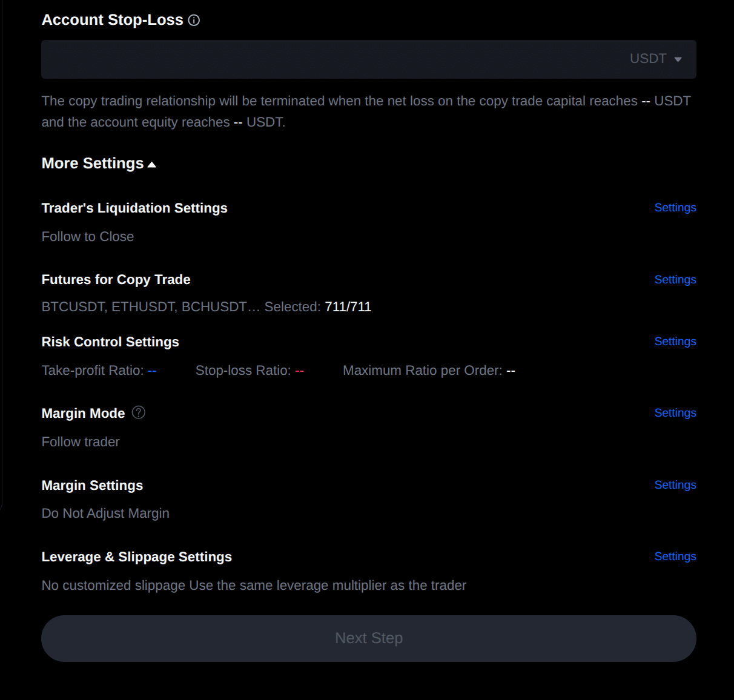Open Risk Control Settings link
Image resolution: width=734 pixels, height=700 pixels.
tap(675, 342)
